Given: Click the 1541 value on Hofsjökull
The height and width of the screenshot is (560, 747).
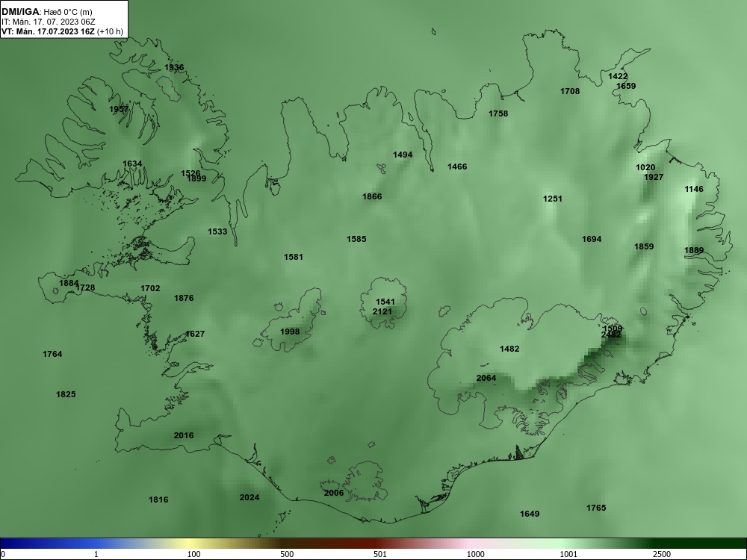Looking at the screenshot, I should pyautogui.click(x=385, y=302).
